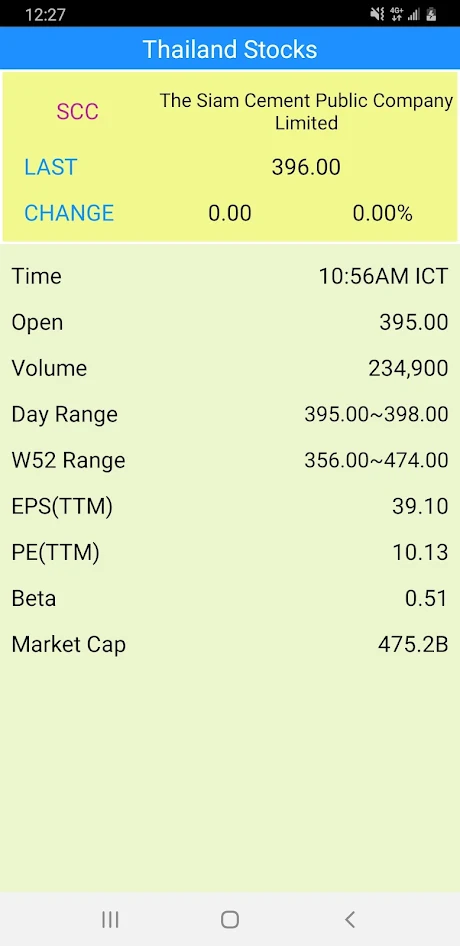Tap the battery status icon
The height and width of the screenshot is (946, 460).
tap(431, 14)
